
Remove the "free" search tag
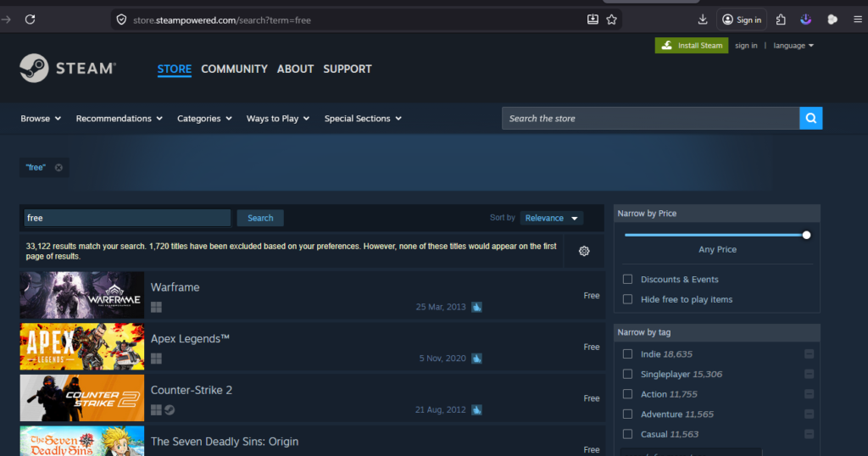58,167
